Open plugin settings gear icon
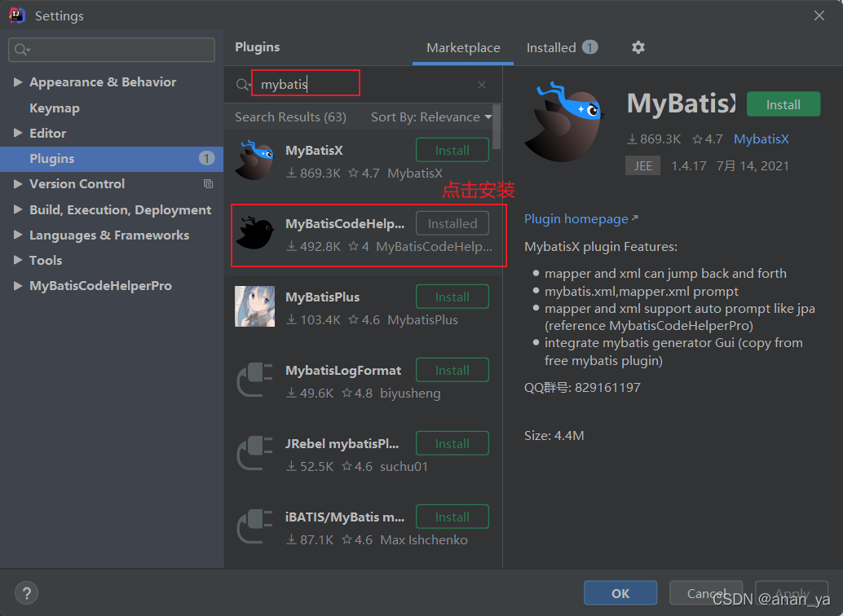 pyautogui.click(x=638, y=47)
